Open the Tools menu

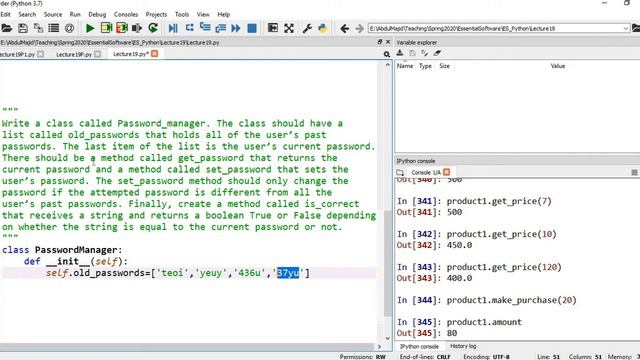pyautogui.click(x=182, y=14)
